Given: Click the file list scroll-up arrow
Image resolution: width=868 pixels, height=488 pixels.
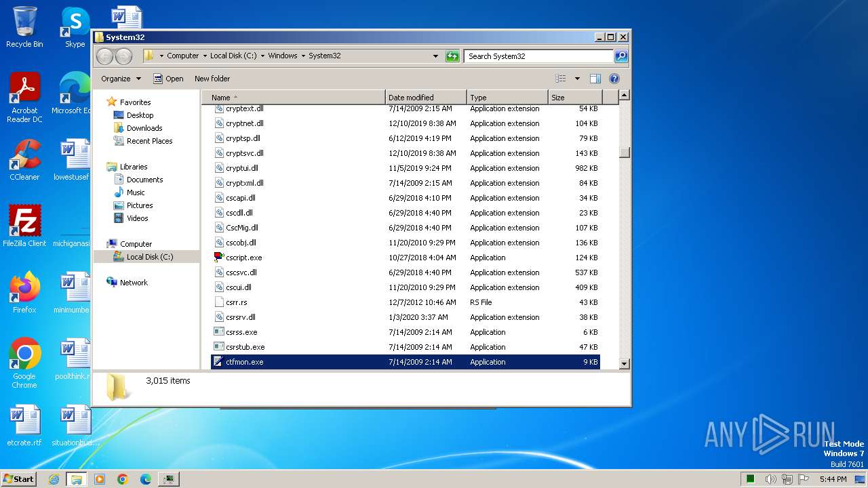Looking at the screenshot, I should coord(625,96).
